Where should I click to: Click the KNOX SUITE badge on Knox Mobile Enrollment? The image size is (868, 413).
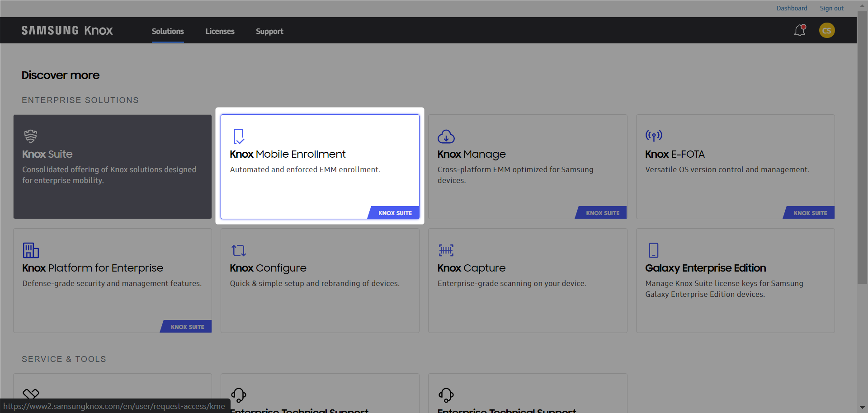(394, 213)
